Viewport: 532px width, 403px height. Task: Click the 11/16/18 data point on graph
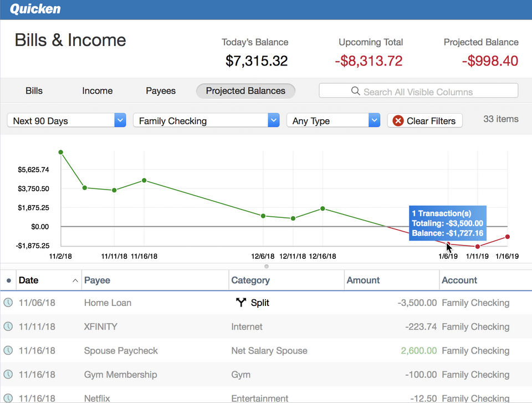144,180
